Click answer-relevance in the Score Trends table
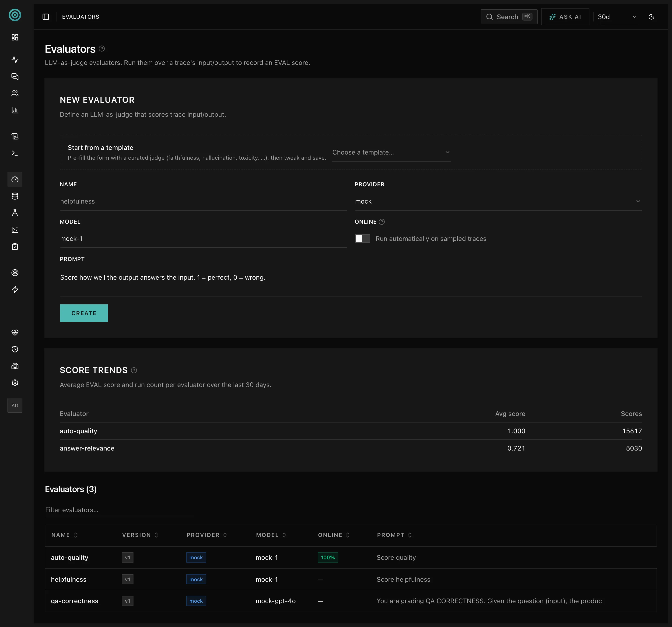Viewport: 672px width, 627px height. coord(87,448)
